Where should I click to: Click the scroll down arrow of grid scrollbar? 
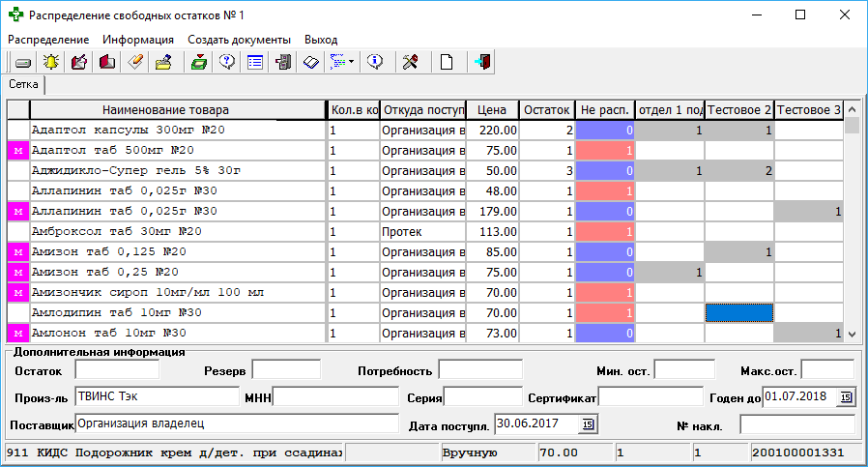pos(852,334)
